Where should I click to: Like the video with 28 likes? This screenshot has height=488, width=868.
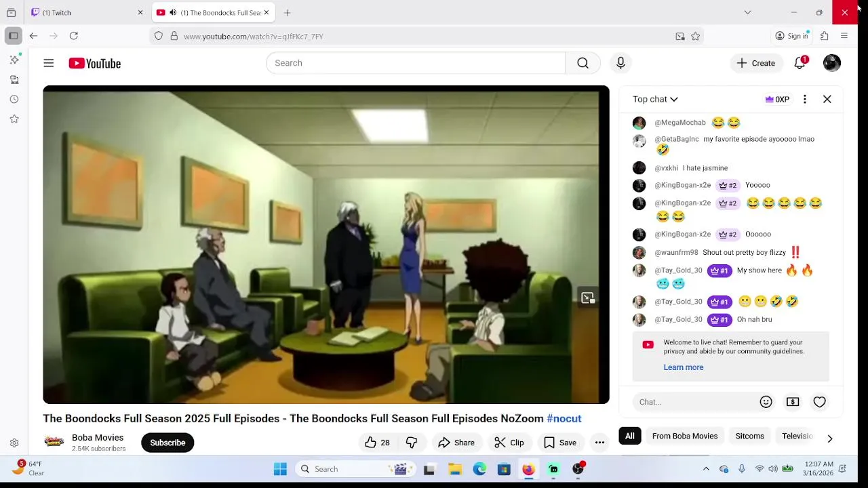click(x=378, y=443)
